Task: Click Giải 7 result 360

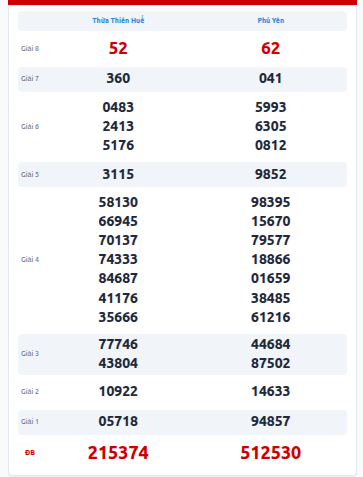Action: pos(118,78)
